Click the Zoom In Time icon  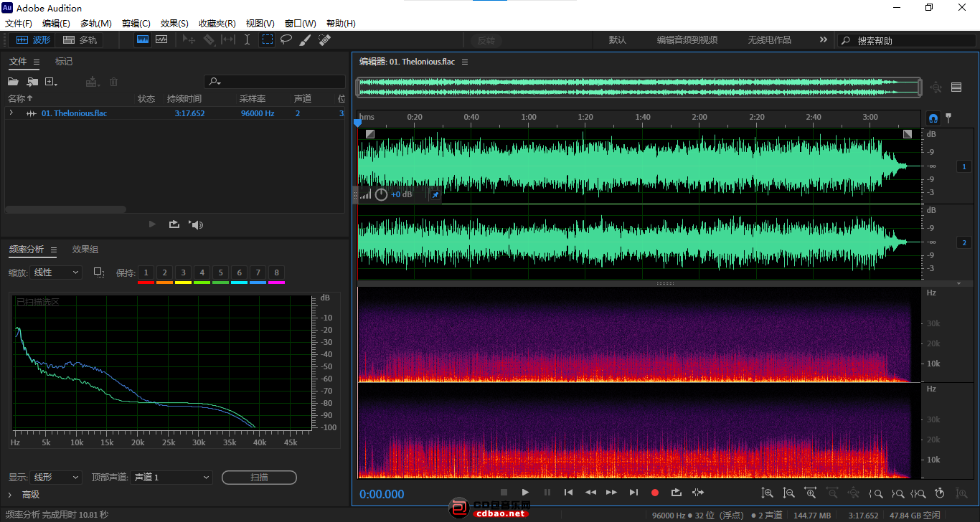point(811,493)
